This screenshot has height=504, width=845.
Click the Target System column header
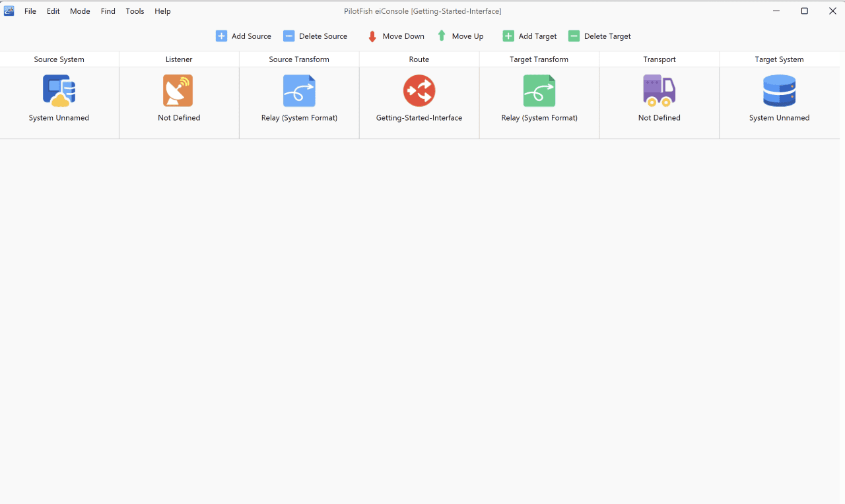[780, 59]
